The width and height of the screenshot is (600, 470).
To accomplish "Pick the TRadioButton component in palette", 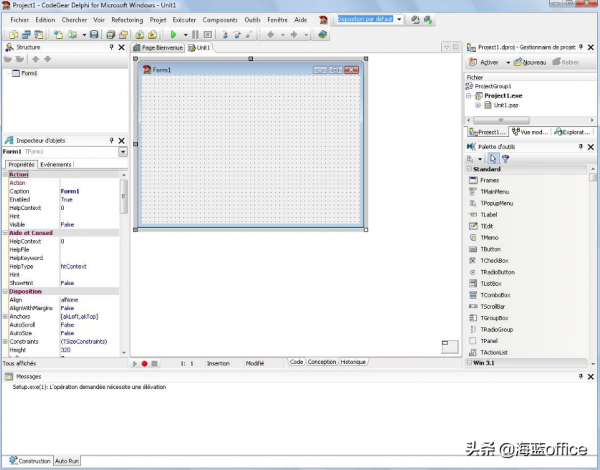I will point(497,272).
